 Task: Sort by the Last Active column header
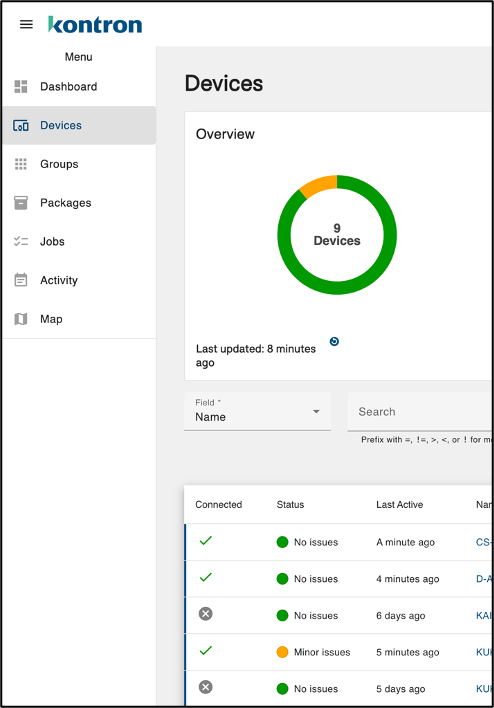pos(400,504)
